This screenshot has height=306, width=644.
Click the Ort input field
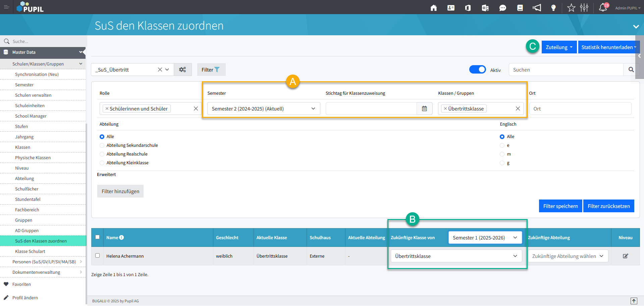[x=580, y=108]
